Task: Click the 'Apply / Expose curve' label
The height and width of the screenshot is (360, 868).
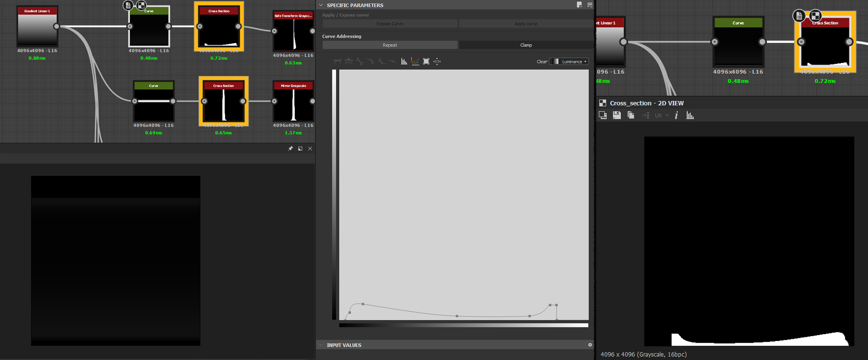Action: tap(345, 15)
